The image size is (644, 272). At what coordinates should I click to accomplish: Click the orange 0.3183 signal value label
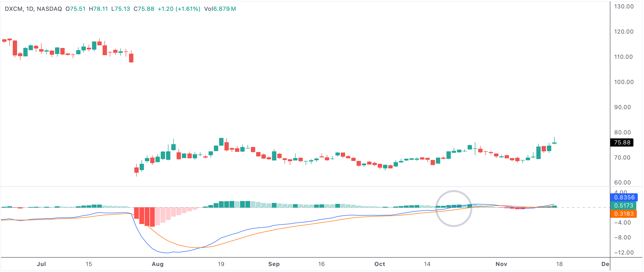tap(624, 214)
